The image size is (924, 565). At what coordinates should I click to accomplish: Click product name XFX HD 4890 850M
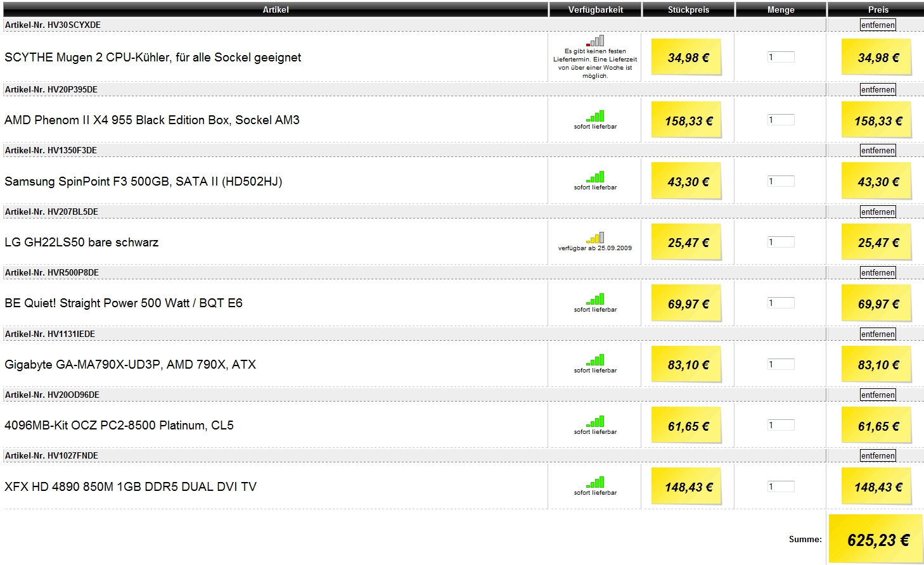[131, 486]
